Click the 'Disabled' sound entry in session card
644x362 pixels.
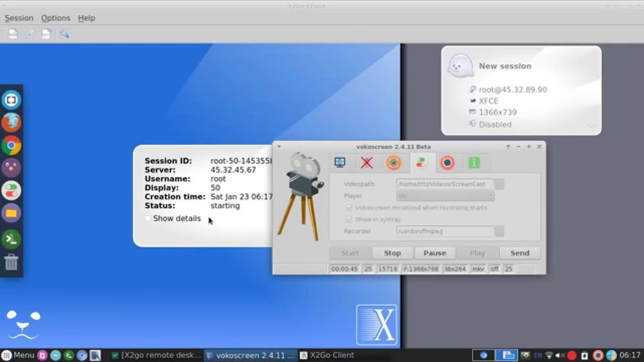[x=495, y=124]
